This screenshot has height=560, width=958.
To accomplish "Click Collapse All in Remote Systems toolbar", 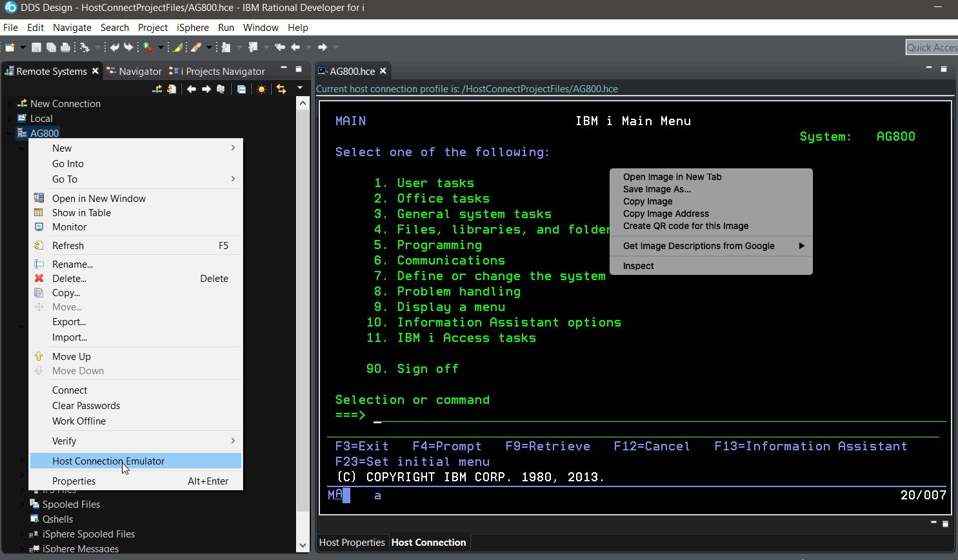I will pyautogui.click(x=241, y=89).
